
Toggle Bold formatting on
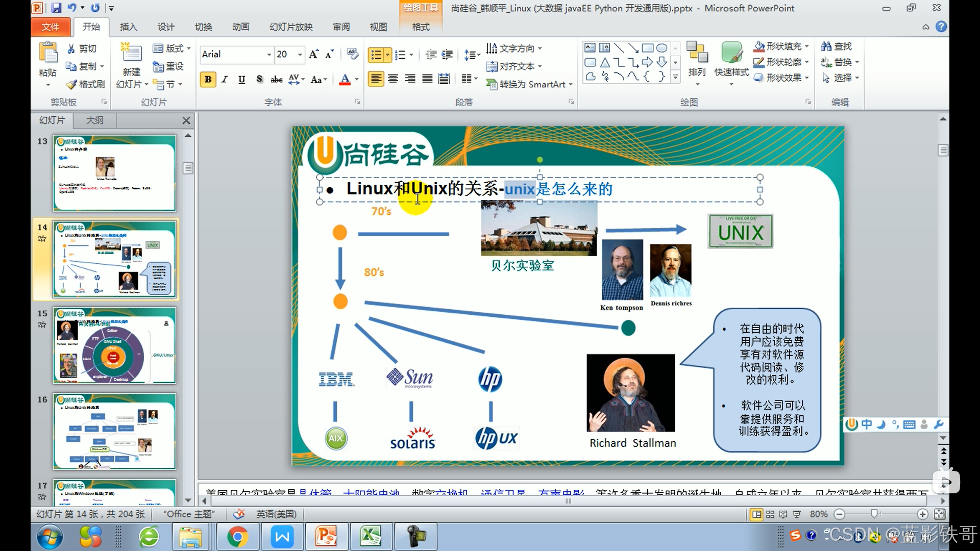click(208, 79)
